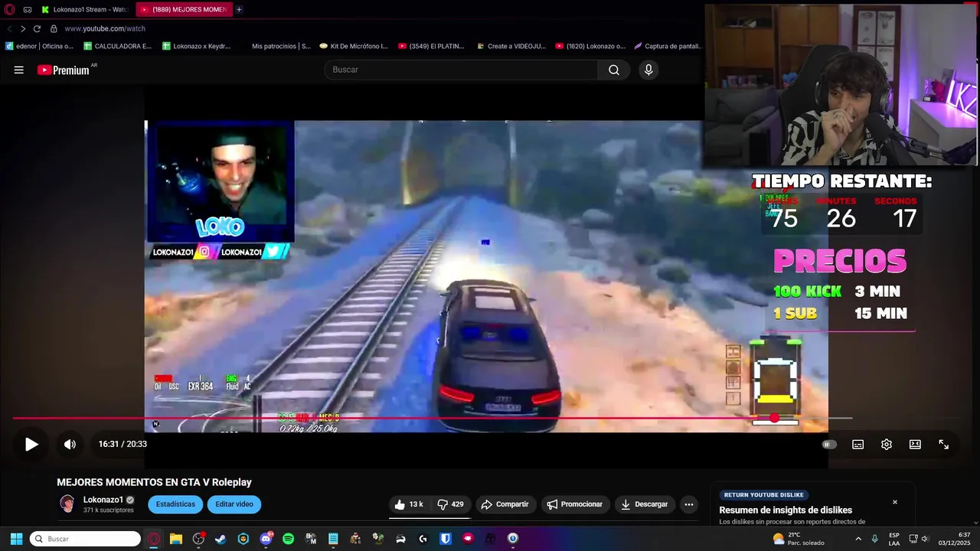This screenshot has height=551, width=980.
Task: Open Discord from the taskbar
Action: [266, 539]
